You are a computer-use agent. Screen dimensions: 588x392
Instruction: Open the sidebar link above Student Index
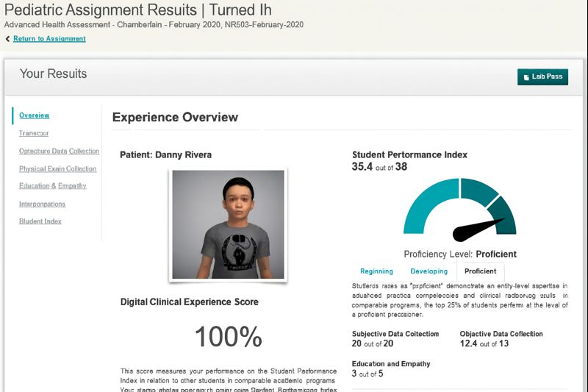tap(42, 204)
